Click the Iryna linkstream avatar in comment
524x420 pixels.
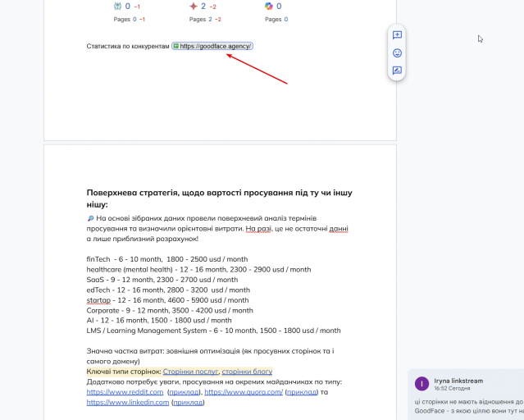tap(421, 384)
